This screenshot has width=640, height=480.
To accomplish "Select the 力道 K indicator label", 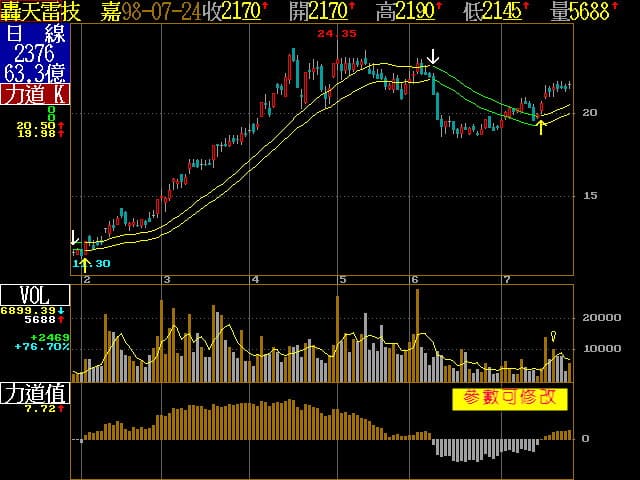I will click(35, 94).
